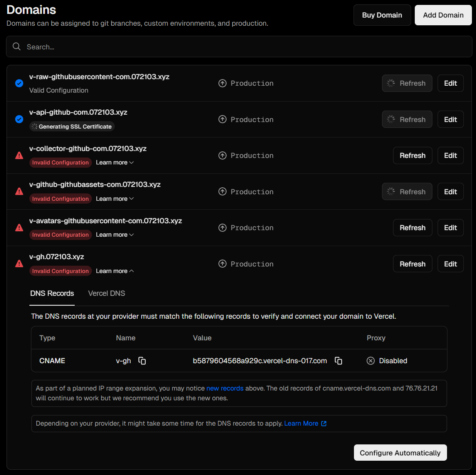Copy the v-gh name value

(142, 361)
